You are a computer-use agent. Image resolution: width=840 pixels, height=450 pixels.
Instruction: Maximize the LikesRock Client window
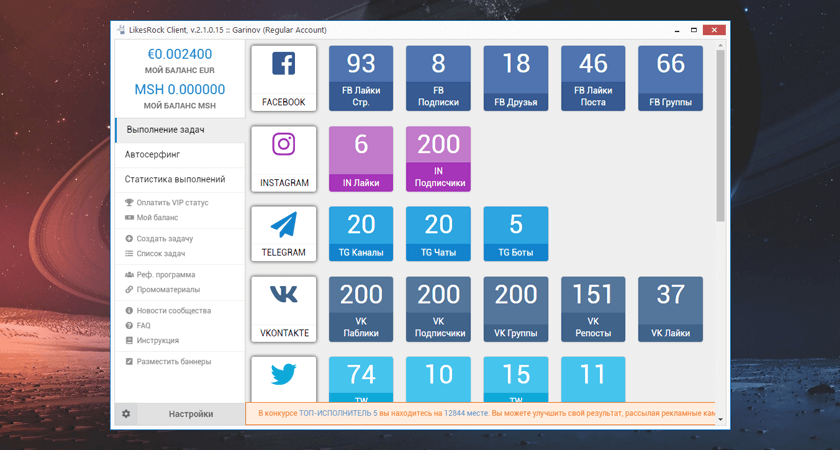click(x=694, y=30)
